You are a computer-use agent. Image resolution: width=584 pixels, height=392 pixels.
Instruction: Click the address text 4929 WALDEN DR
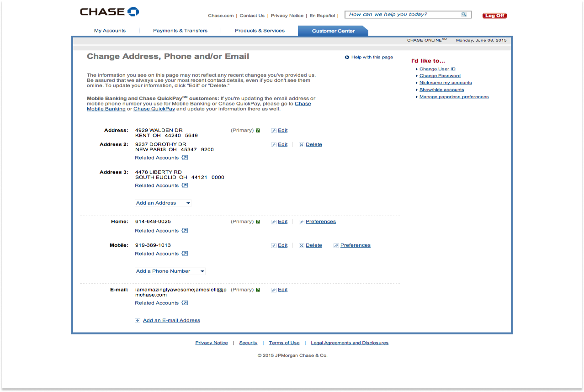[159, 131]
